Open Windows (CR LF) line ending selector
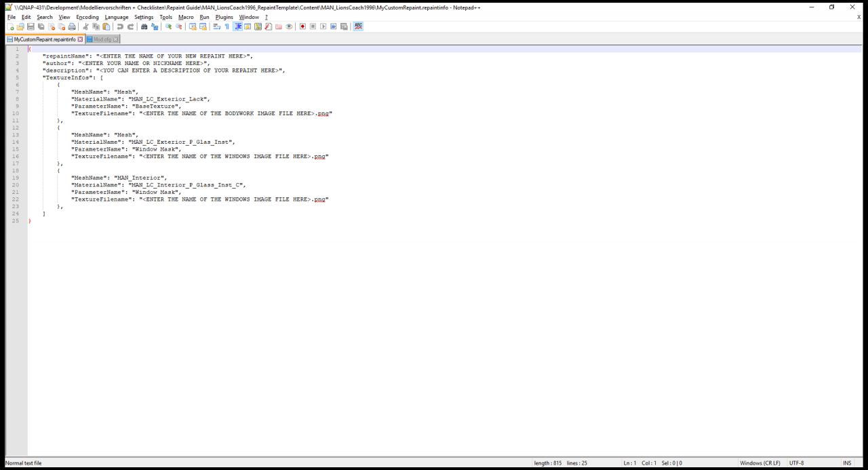The width and height of the screenshot is (868, 470). click(x=759, y=463)
